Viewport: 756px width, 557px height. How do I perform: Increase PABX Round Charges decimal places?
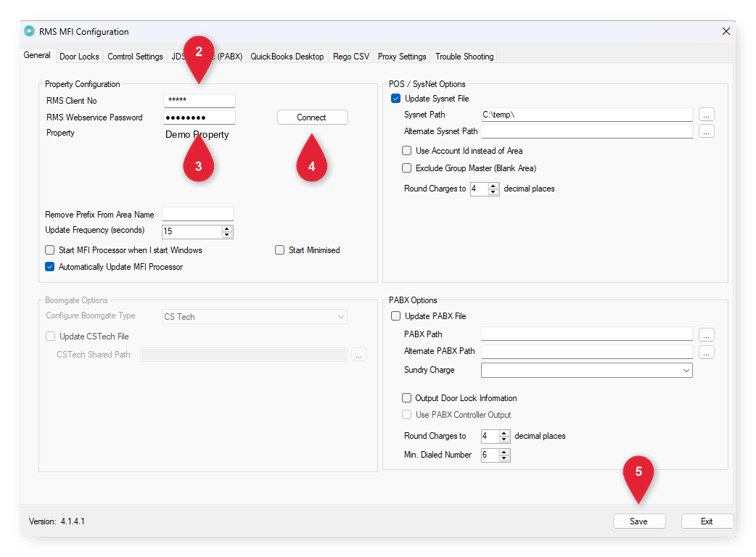pos(504,433)
